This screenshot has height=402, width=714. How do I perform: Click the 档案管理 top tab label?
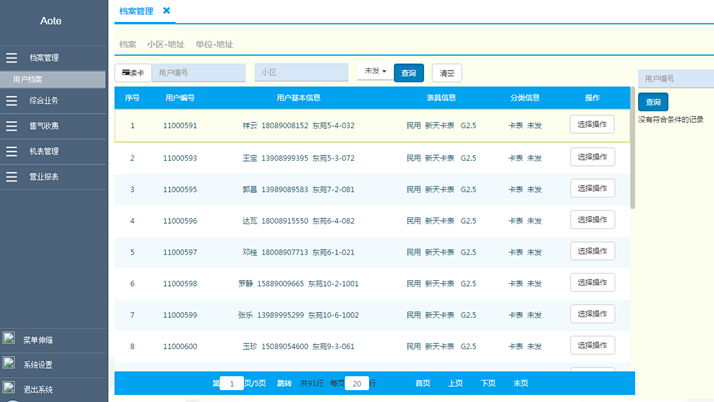click(136, 11)
